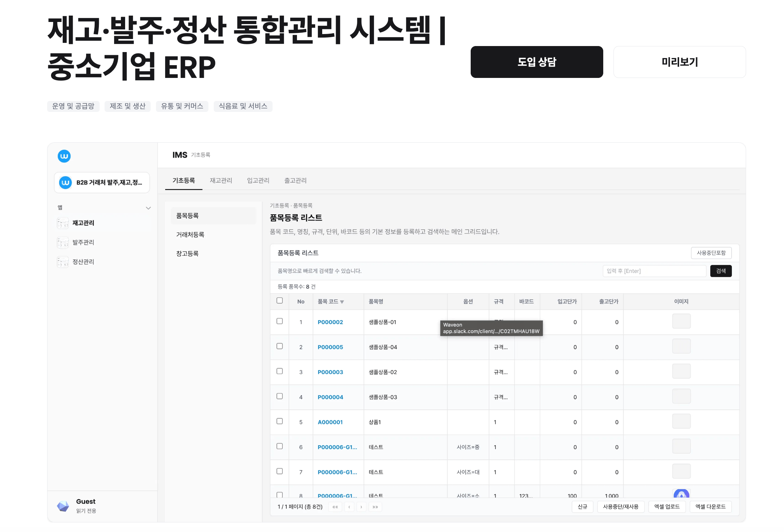Switch to the 재고관리 tab
The image size is (784, 532).
(221, 180)
